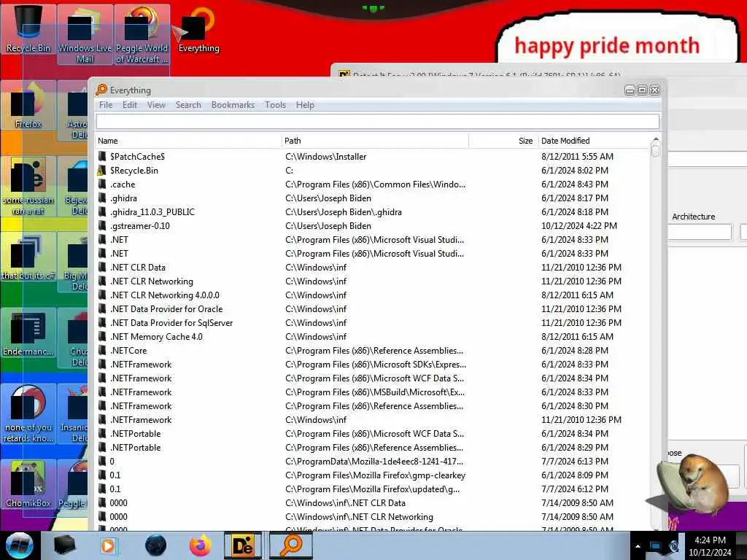747x560 pixels.
Task: Select the Everything desktop shortcut
Action: pos(198,29)
